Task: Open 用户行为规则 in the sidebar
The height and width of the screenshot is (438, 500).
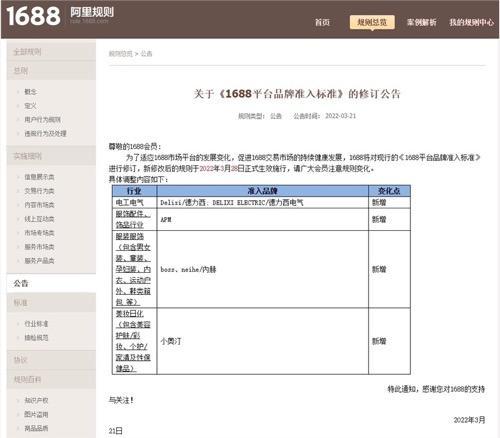Action: pyautogui.click(x=42, y=120)
